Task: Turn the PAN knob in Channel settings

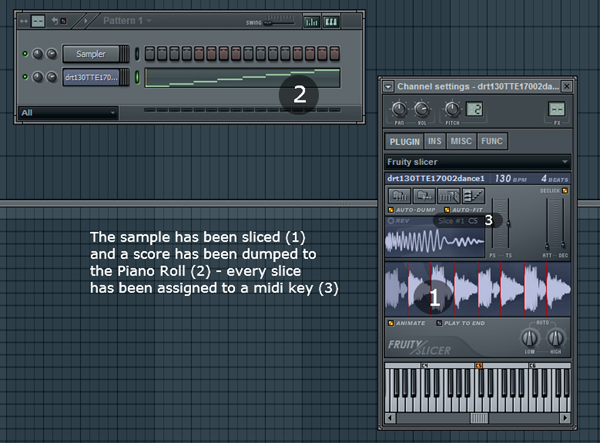Action: point(399,110)
